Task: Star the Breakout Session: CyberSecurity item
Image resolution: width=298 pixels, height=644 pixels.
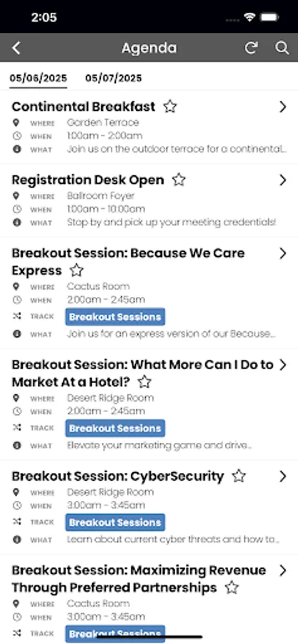Action: tap(239, 476)
